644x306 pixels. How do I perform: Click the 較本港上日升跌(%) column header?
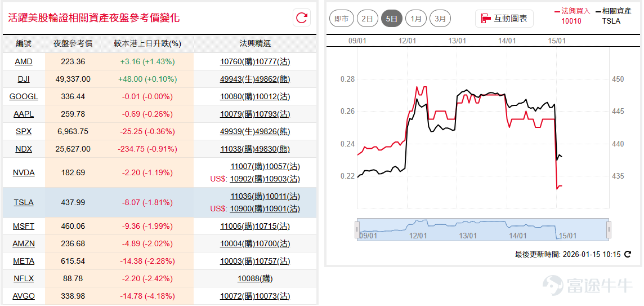[147, 43]
